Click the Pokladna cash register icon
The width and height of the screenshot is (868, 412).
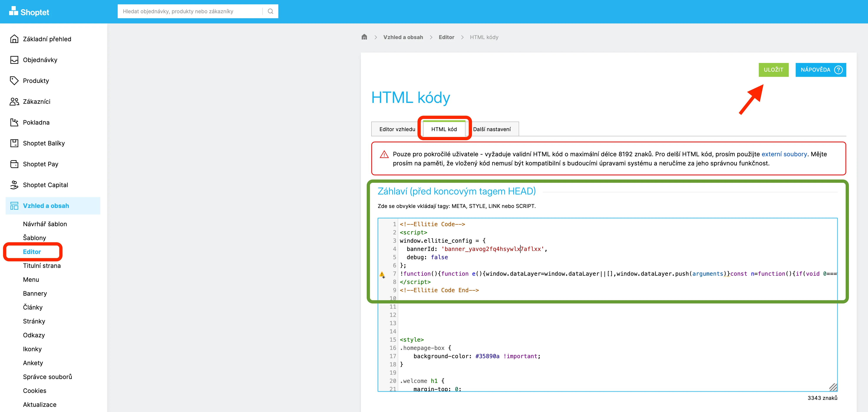coord(14,122)
